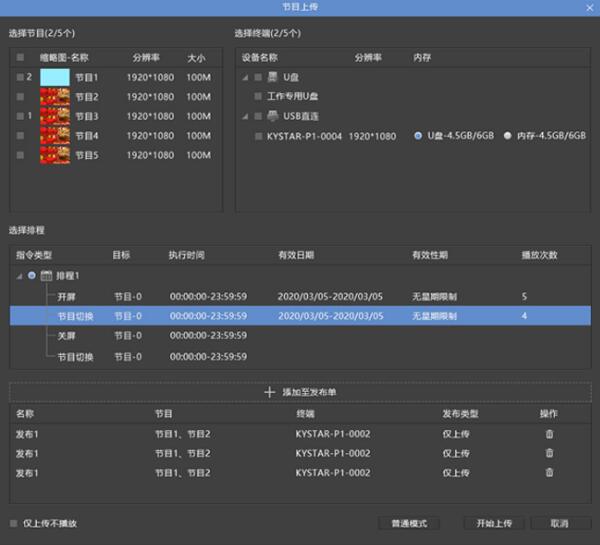Click the KYSTAR-P1-0004 device name
Screen dimensions: 600x545
(304, 136)
